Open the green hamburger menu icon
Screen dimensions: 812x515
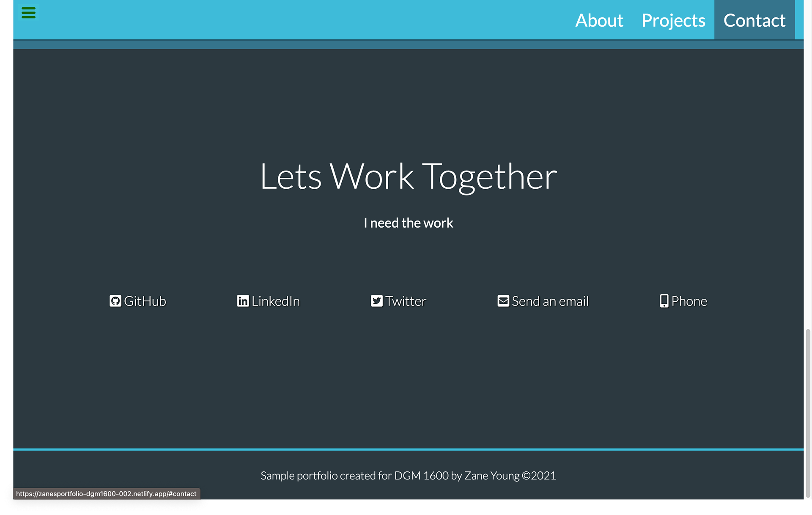(28, 13)
